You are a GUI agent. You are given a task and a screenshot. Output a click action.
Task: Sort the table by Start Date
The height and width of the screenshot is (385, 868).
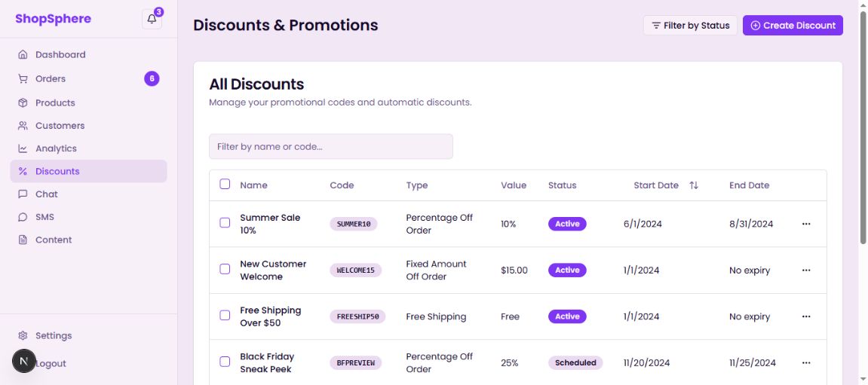[694, 185]
